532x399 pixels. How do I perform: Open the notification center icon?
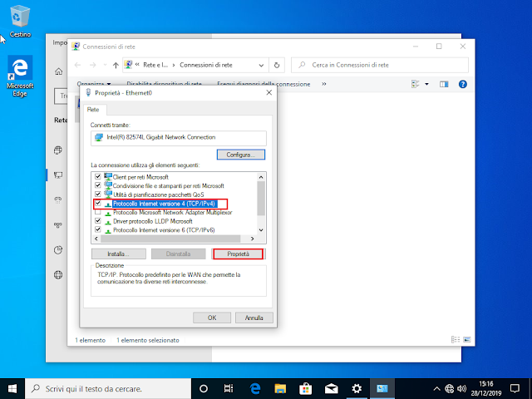515,388
